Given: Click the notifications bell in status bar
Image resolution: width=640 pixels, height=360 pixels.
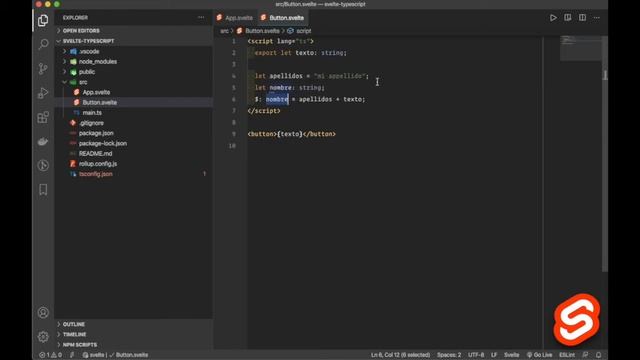Looking at the screenshot, I should click(598, 355).
